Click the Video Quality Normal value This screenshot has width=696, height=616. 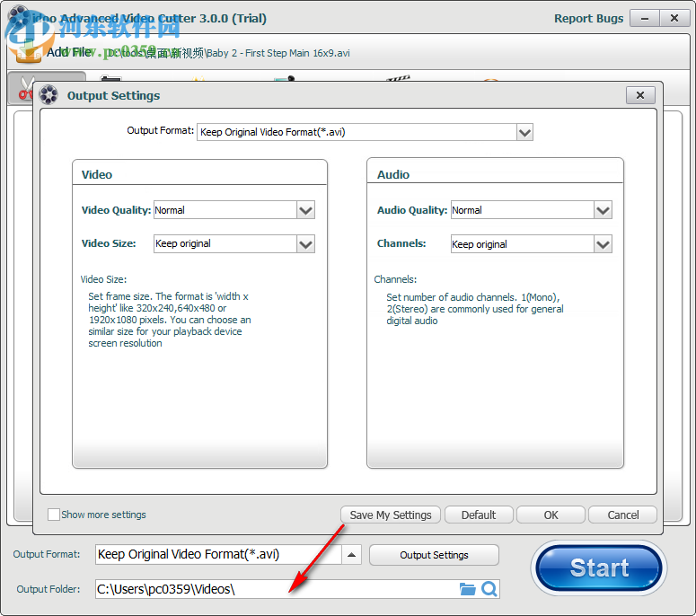225,210
